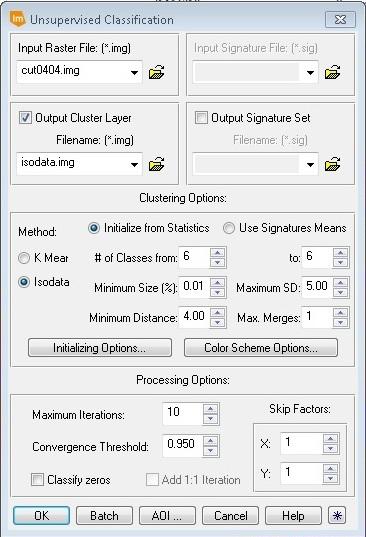Cancel the classification dialog
This screenshot has height=537, width=366.
point(230,515)
